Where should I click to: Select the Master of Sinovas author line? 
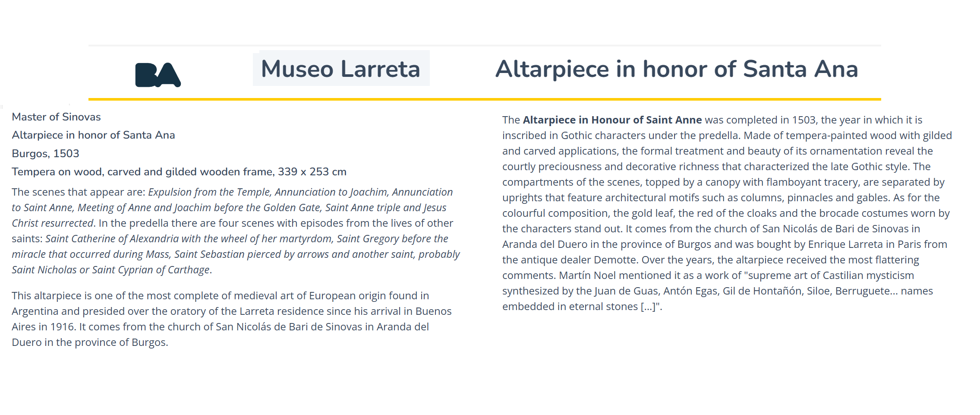coord(56,117)
